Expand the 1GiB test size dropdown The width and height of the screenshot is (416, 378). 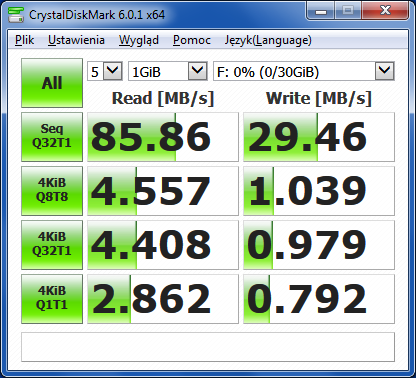(x=168, y=71)
